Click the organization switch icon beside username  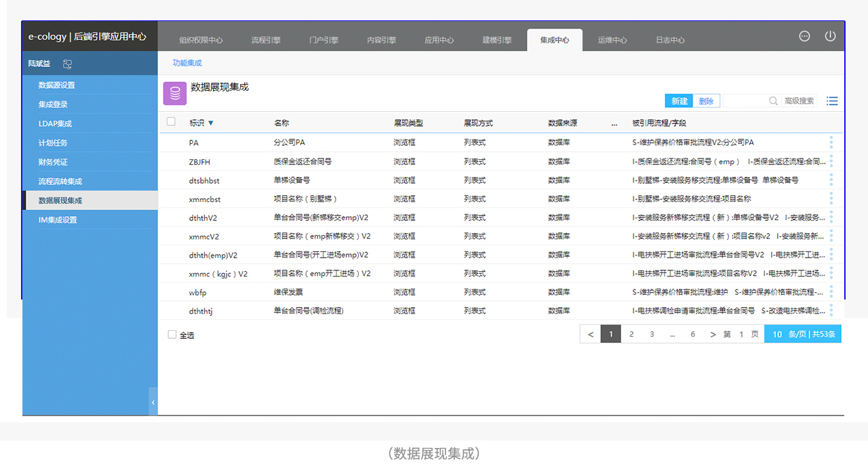point(67,64)
